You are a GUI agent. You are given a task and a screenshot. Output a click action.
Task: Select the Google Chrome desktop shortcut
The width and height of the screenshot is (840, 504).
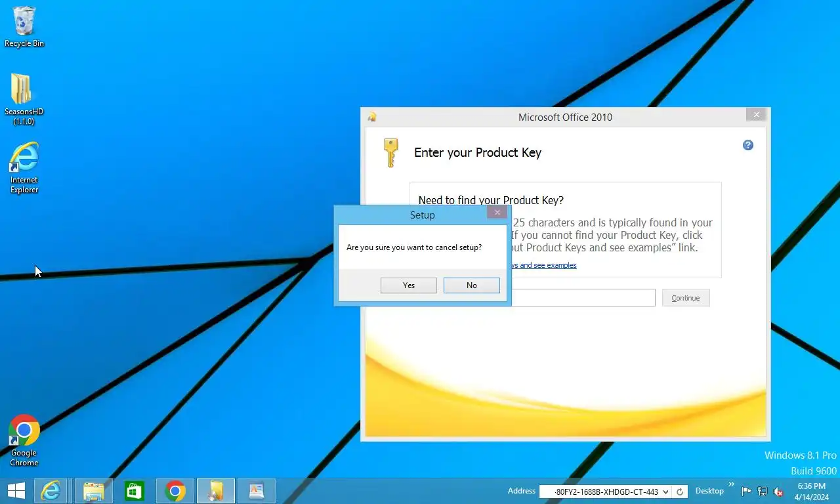(x=24, y=440)
